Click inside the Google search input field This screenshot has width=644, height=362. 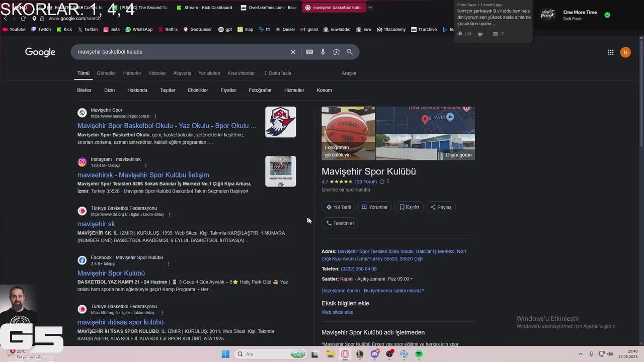[181, 52]
